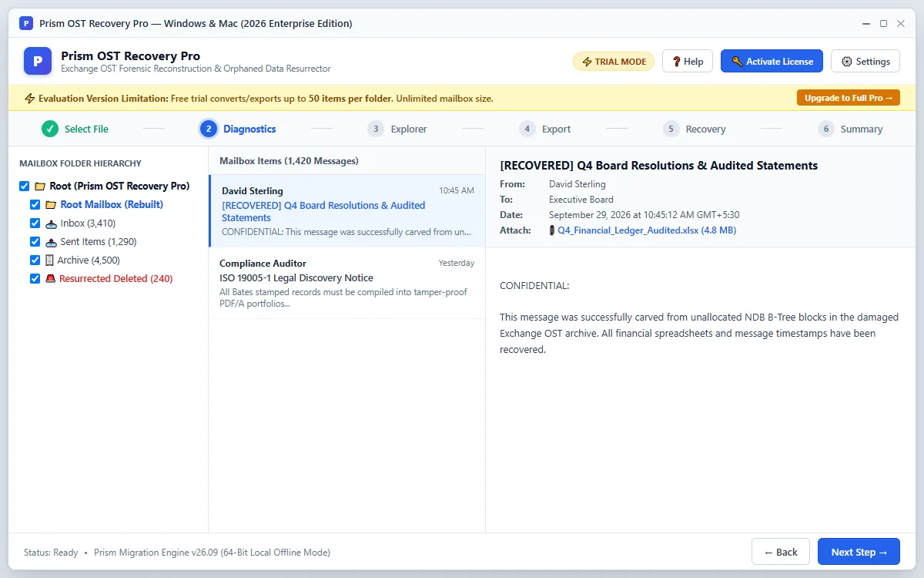Screen dimensions: 924x578
Task: Click the Back button
Action: tap(781, 552)
